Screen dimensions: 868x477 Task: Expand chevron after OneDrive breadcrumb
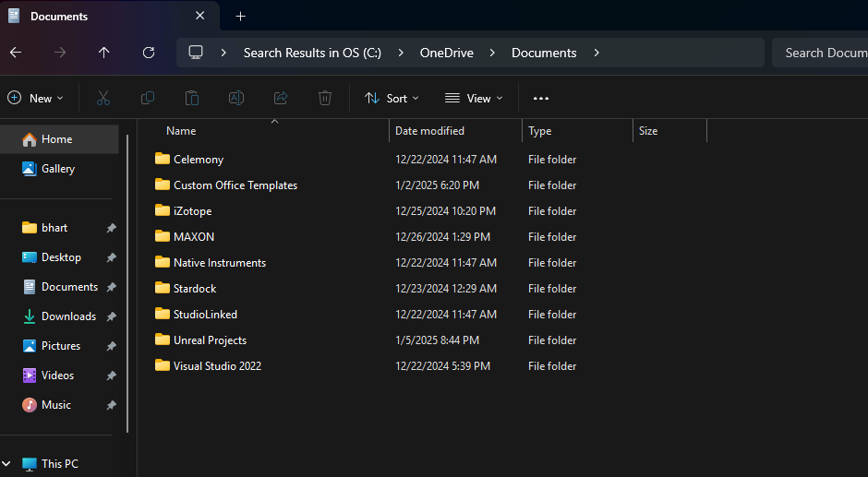(492, 53)
